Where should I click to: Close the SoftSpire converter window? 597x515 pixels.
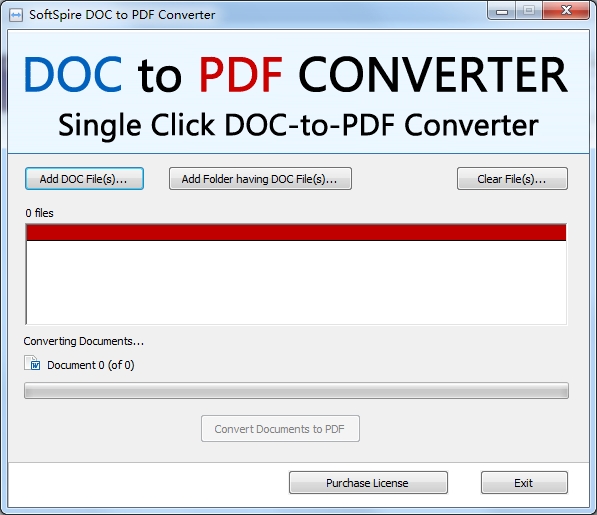click(x=566, y=10)
